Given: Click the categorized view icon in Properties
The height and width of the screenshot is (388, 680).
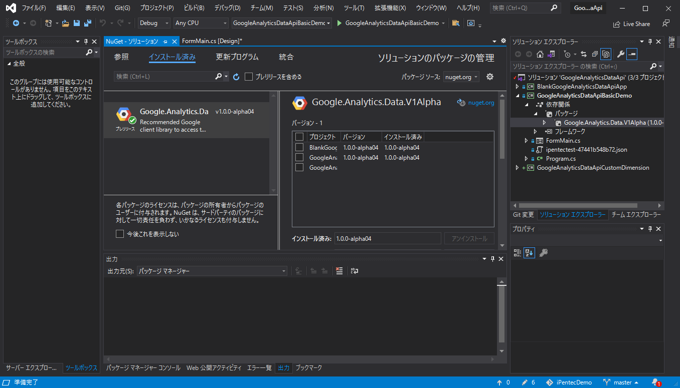Looking at the screenshot, I should (517, 253).
